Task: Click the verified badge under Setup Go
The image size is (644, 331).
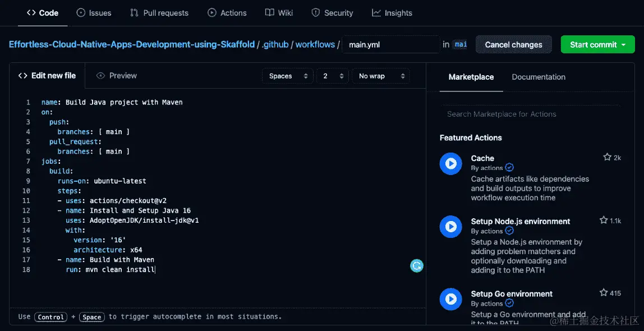Action: point(509,303)
